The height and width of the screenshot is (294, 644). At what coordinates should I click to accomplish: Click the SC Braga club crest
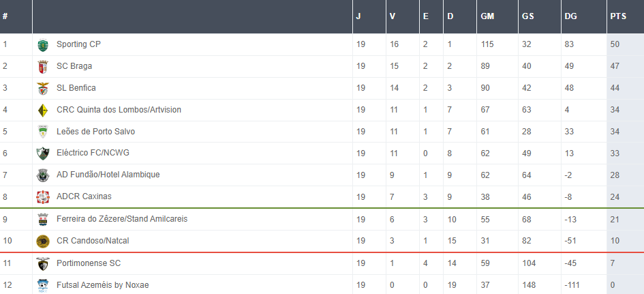point(43,67)
